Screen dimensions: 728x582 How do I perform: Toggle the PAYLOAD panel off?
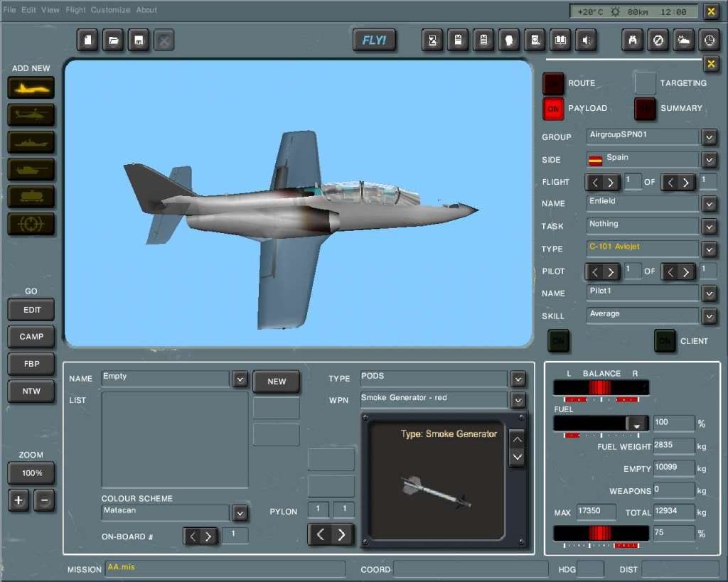[554, 108]
